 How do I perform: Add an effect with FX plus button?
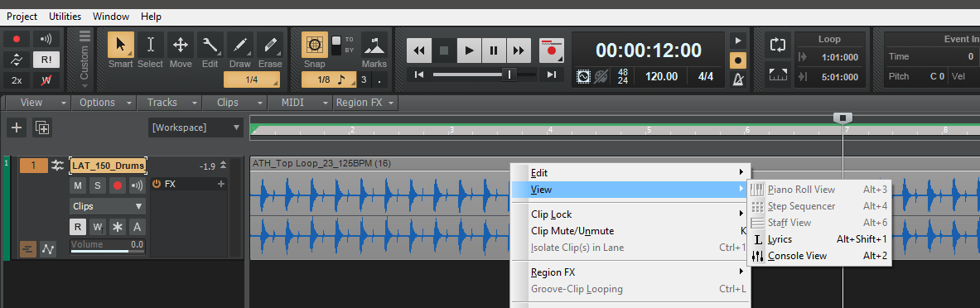(x=220, y=185)
